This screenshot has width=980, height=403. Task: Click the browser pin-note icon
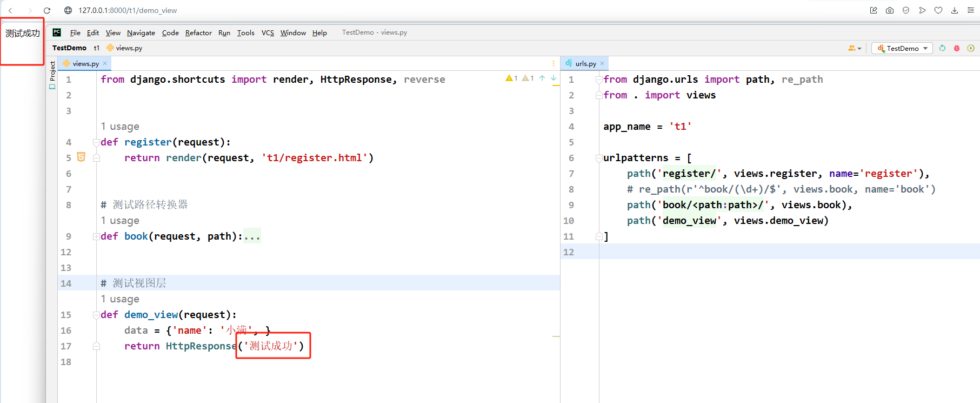[874, 10]
